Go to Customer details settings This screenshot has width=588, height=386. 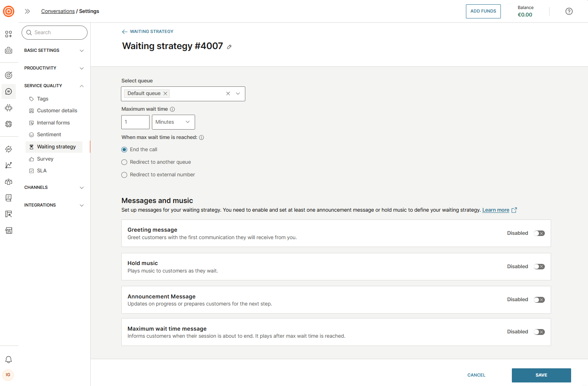point(57,111)
